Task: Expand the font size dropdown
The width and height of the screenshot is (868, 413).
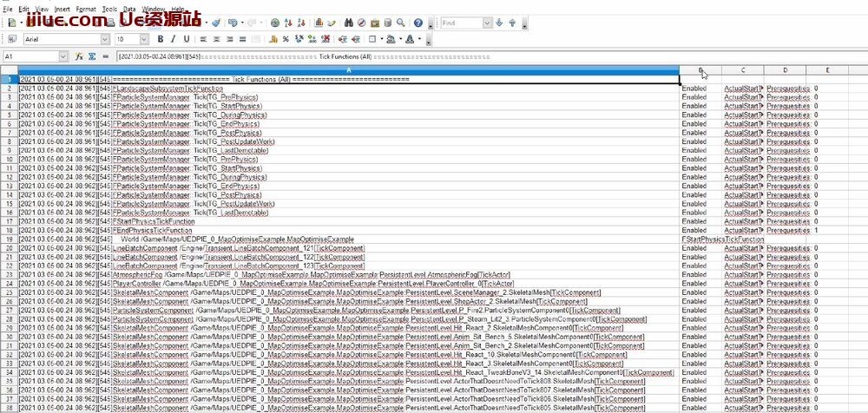Action: point(146,39)
